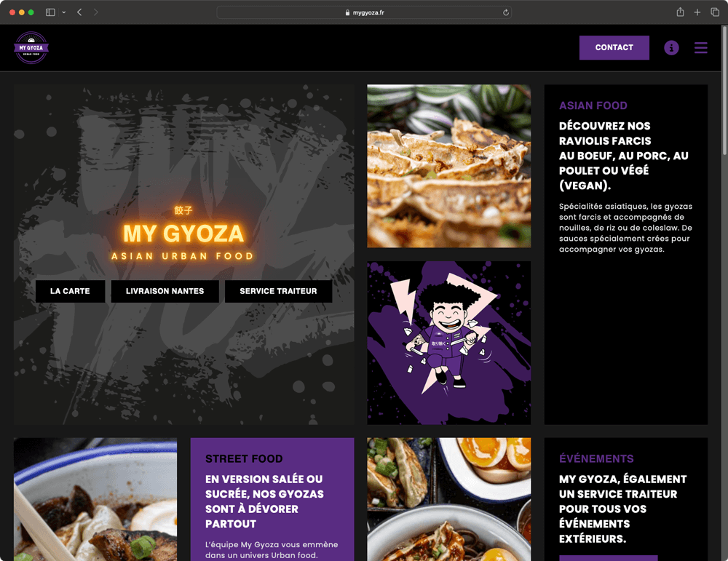Click 'Spécialités asiatiques' paragraph
The width and height of the screenshot is (728, 561).
coord(625,228)
